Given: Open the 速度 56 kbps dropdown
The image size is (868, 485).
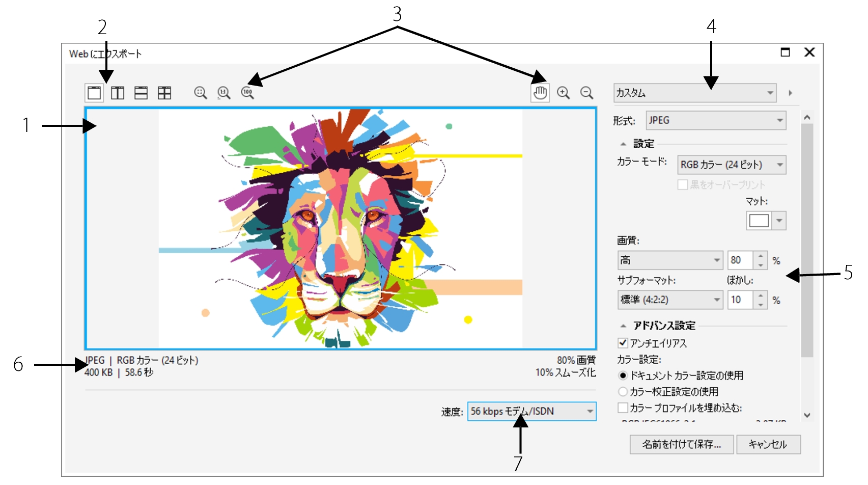Looking at the screenshot, I should (531, 411).
